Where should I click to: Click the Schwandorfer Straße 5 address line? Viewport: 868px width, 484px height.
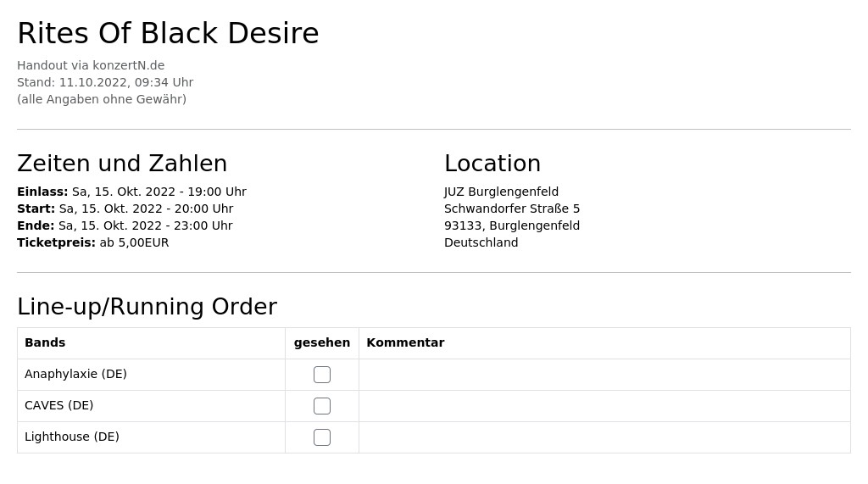pyautogui.click(x=512, y=209)
